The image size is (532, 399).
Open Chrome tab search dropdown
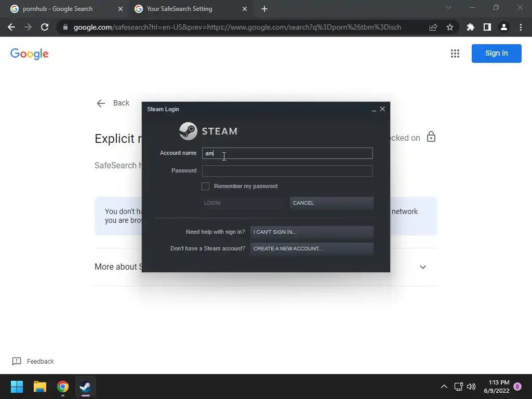(448, 7)
